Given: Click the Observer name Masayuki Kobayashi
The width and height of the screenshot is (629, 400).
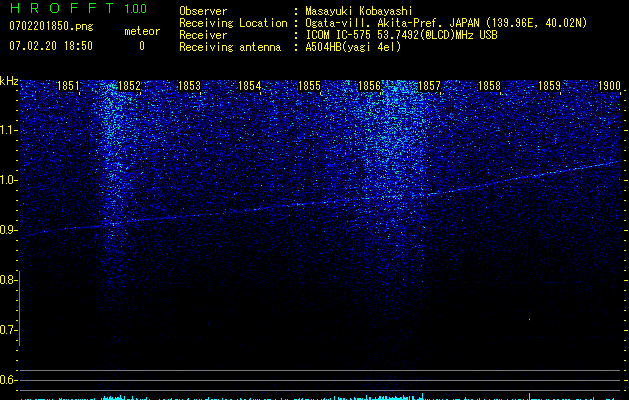Looking at the screenshot, I should tap(359, 11).
